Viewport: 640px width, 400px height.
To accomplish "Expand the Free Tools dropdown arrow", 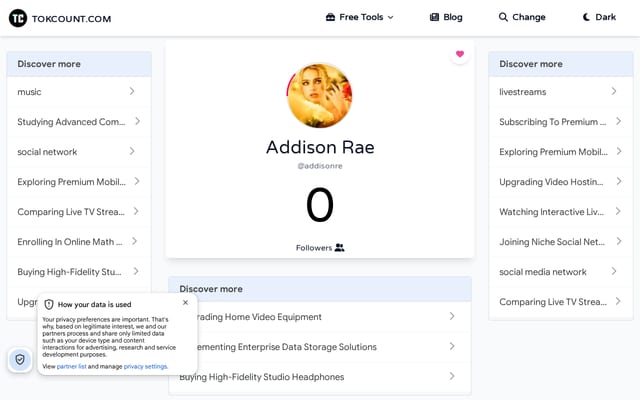I will click(x=391, y=18).
